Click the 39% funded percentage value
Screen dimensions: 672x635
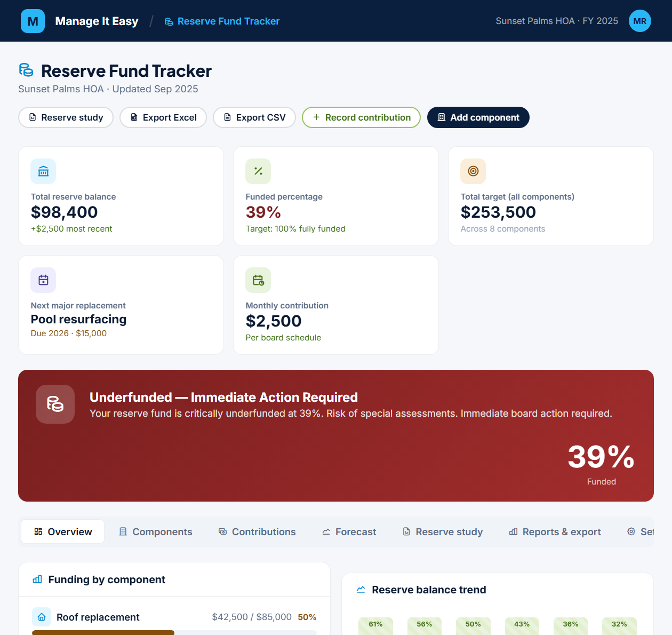263,212
